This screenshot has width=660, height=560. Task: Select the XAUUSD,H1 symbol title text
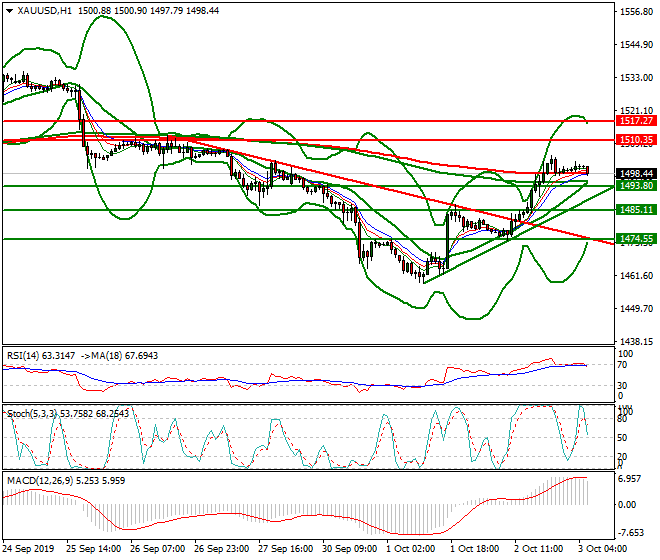(x=45, y=11)
